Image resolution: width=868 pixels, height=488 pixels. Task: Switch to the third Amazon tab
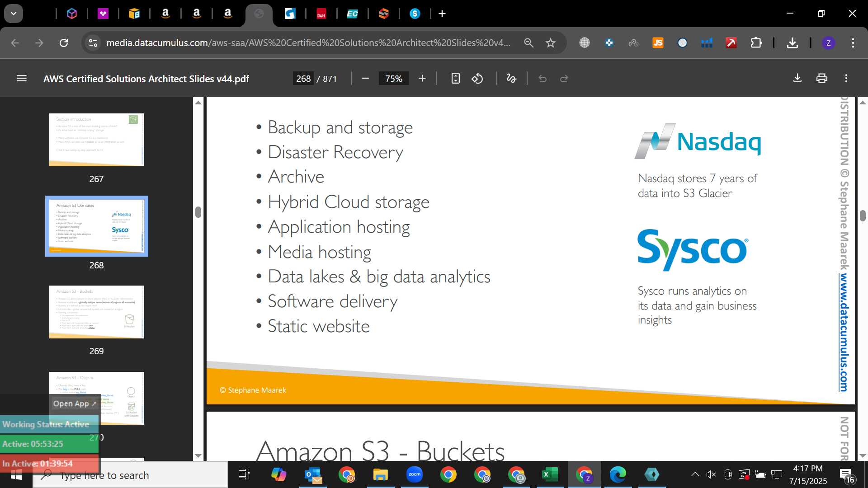[228, 14]
